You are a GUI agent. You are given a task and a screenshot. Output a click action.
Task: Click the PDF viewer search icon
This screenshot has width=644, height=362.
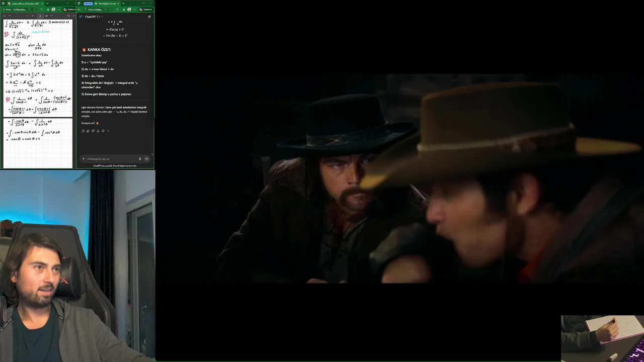[x=68, y=16]
